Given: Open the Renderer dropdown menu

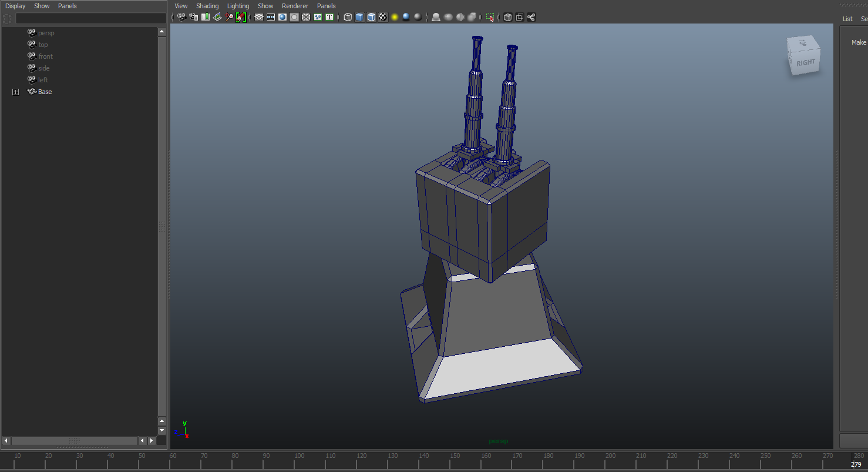Looking at the screenshot, I should [x=295, y=6].
